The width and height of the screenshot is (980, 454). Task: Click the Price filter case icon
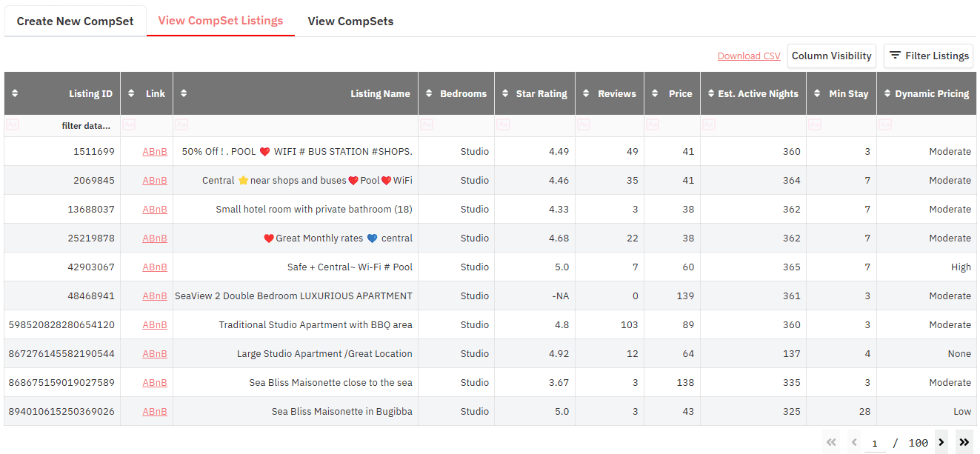(x=653, y=125)
